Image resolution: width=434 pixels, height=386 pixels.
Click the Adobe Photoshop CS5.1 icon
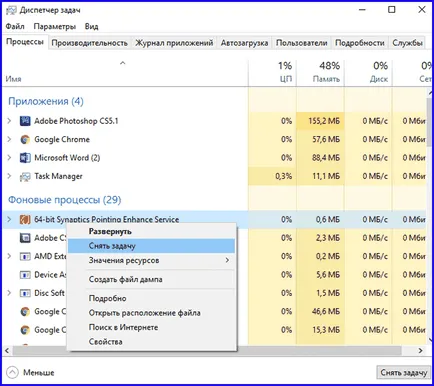tap(25, 121)
